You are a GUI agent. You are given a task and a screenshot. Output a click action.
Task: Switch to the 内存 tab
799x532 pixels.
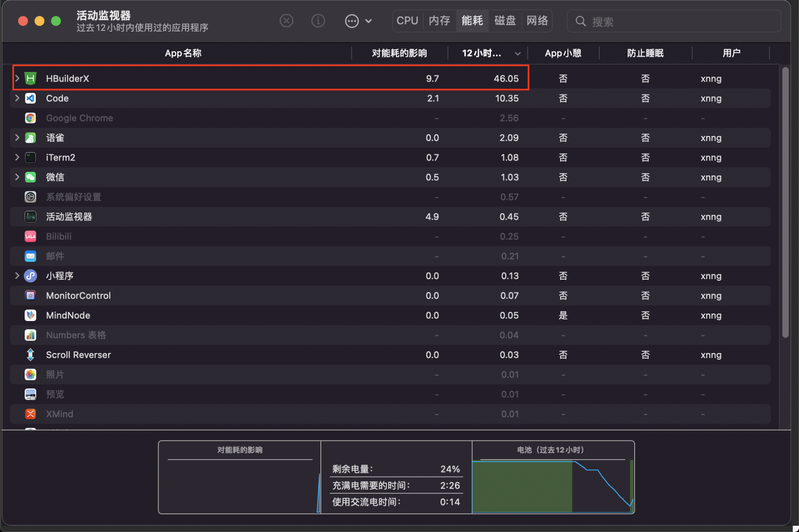coord(439,21)
